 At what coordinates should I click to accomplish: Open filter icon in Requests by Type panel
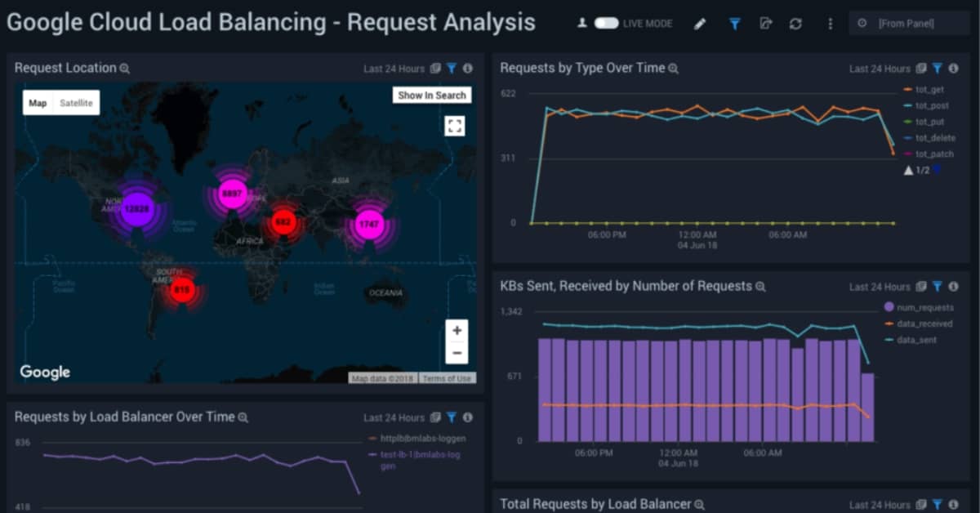pos(938,69)
